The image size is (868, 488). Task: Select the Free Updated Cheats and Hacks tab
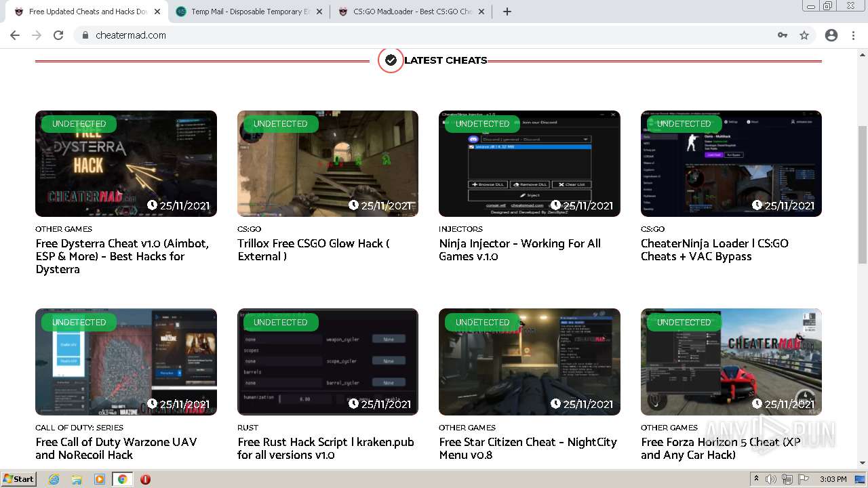(x=87, y=12)
